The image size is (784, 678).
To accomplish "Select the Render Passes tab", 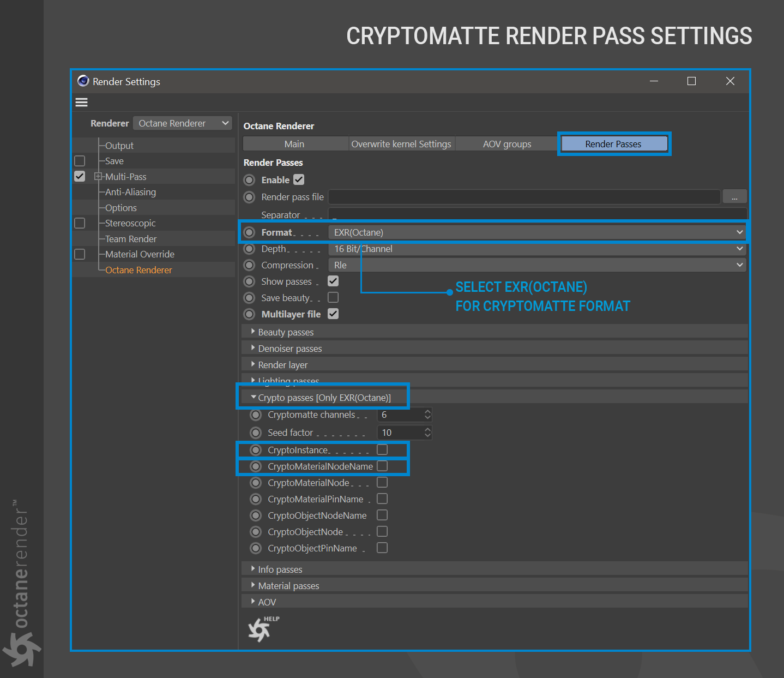I will click(614, 144).
